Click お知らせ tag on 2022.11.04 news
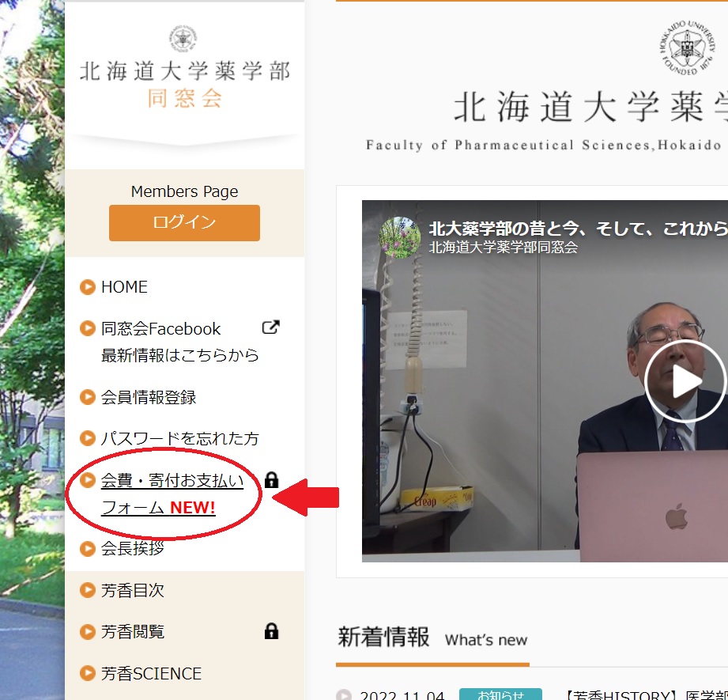This screenshot has height=700, width=728. click(500, 694)
